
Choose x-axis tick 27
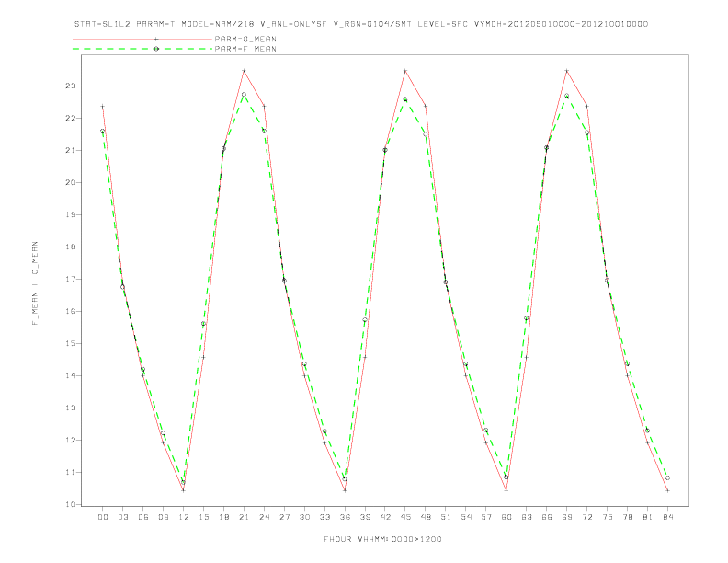click(x=284, y=517)
